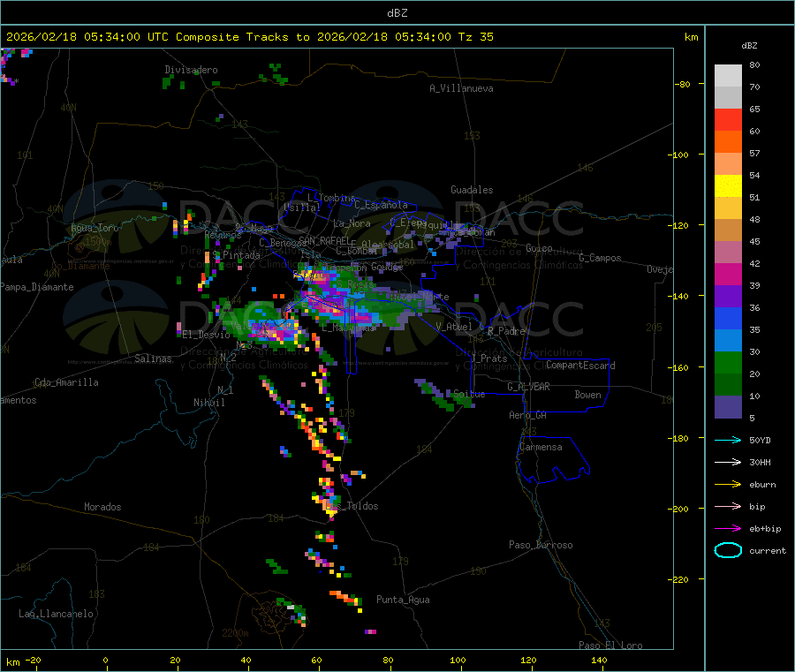Click the J_Prats map label
795x672 pixels.
pyautogui.click(x=488, y=358)
